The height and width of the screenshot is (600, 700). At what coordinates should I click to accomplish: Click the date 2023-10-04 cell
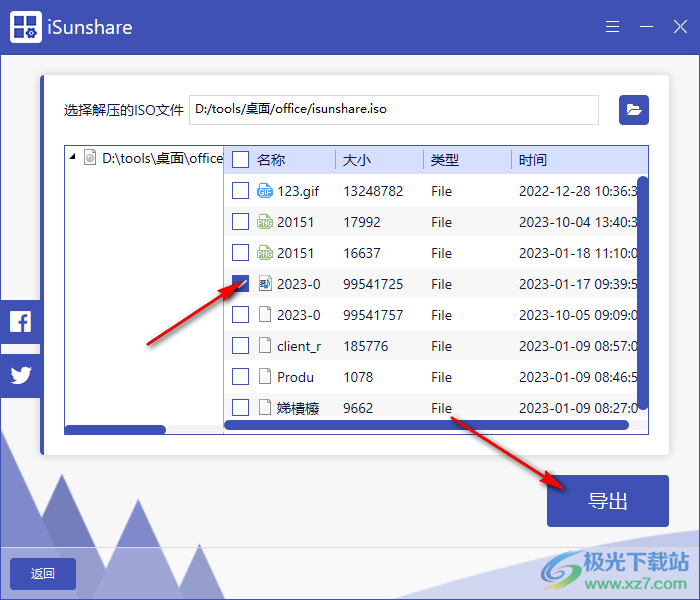(578, 222)
